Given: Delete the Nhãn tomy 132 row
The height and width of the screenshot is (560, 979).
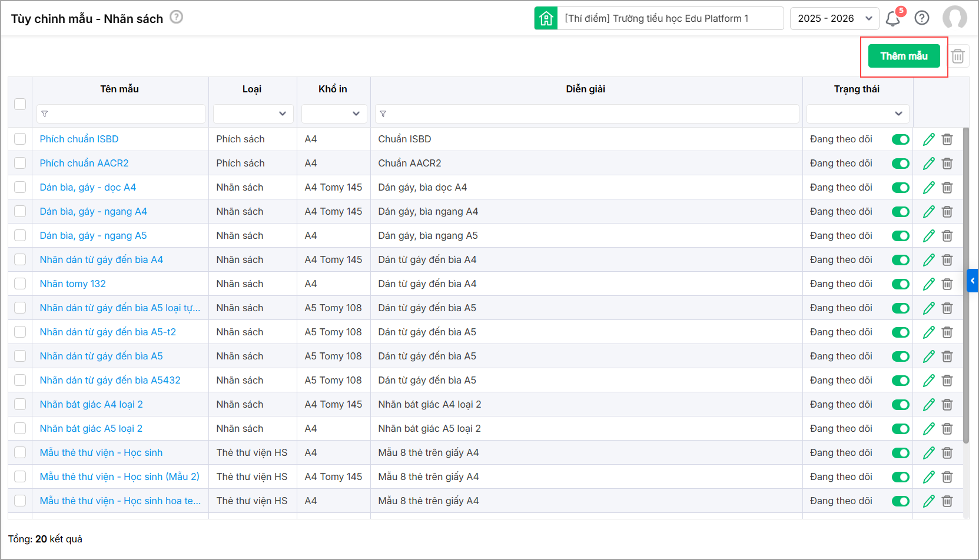Looking at the screenshot, I should coord(947,284).
